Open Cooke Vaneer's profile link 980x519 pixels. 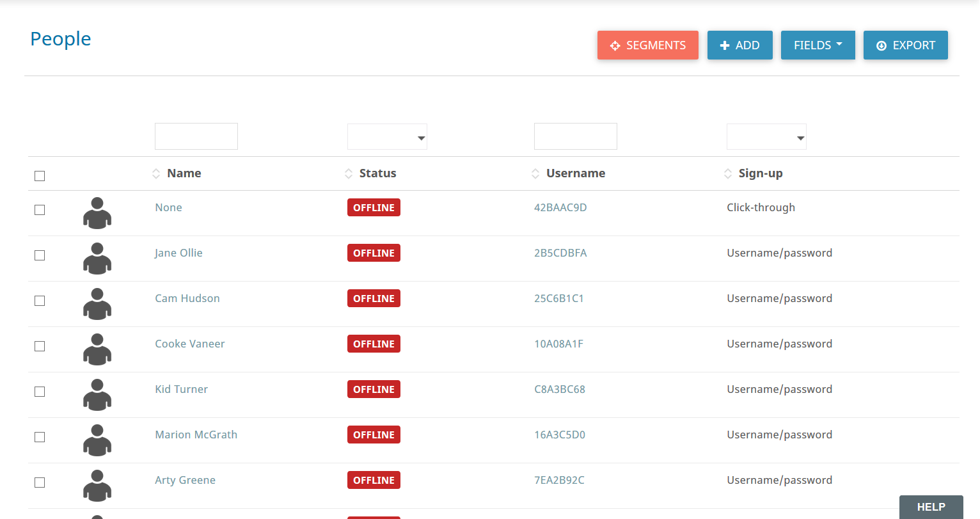[x=190, y=344]
